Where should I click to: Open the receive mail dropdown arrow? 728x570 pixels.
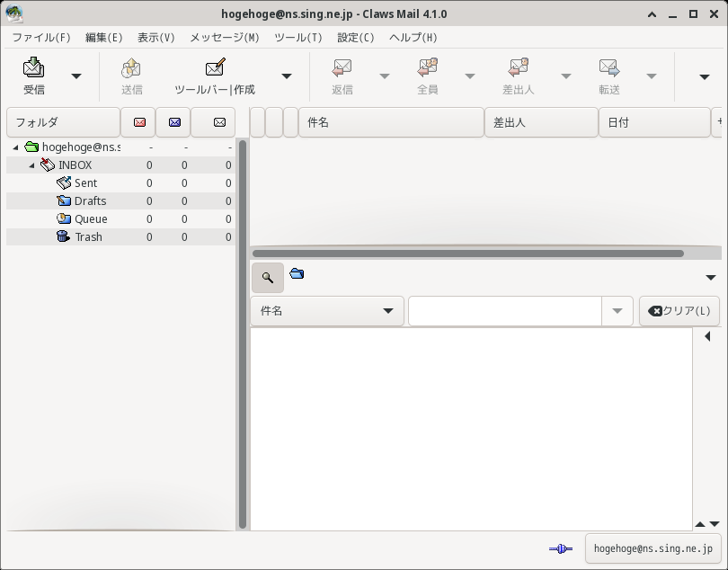coord(76,76)
